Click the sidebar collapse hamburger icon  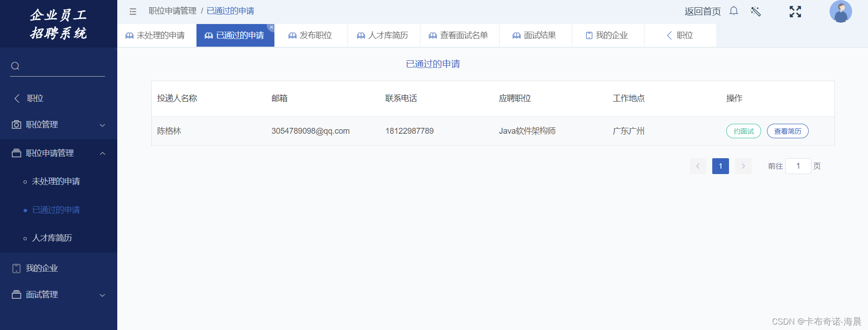point(133,11)
